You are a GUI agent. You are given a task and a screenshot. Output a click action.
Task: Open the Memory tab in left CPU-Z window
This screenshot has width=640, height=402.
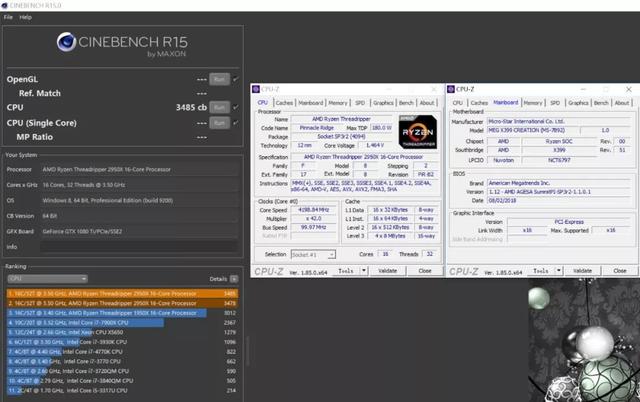tap(338, 103)
